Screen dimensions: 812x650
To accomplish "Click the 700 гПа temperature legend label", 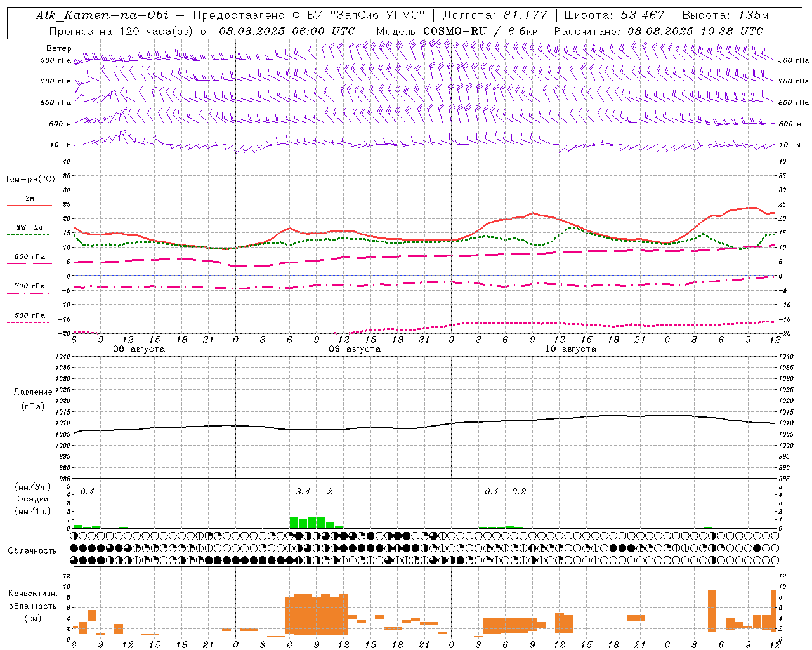I will tap(30, 286).
